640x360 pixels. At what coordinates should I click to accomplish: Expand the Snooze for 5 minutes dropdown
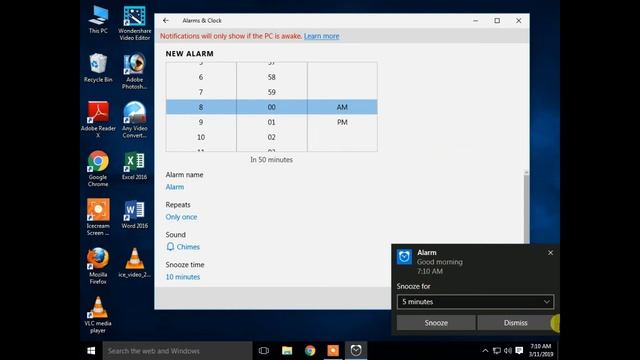tap(475, 302)
